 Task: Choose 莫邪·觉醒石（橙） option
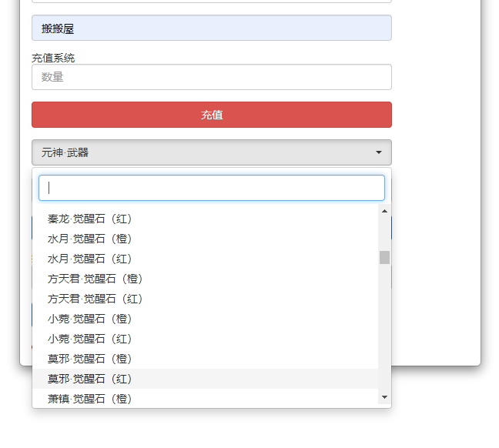pyautogui.click(x=90, y=359)
